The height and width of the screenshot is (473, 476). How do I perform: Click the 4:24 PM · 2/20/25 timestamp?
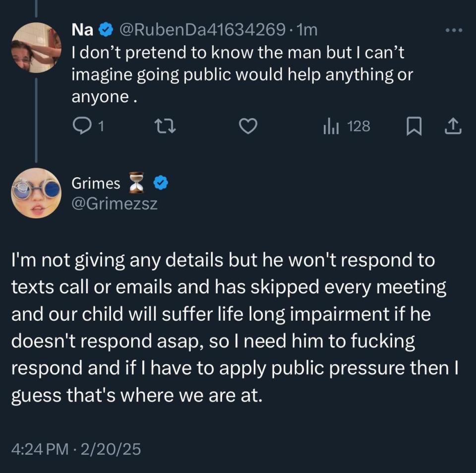(76, 449)
